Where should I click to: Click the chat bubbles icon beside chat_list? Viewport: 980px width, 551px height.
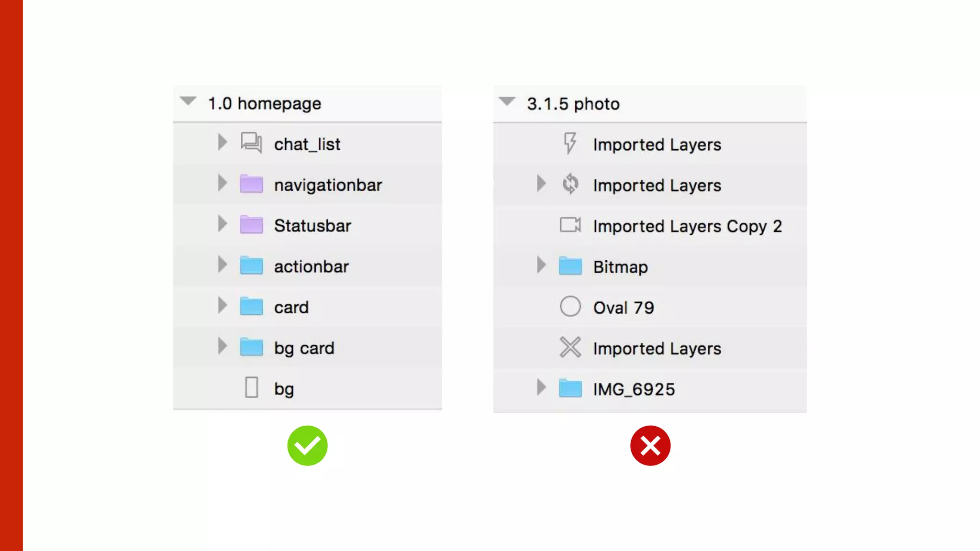[x=251, y=143]
